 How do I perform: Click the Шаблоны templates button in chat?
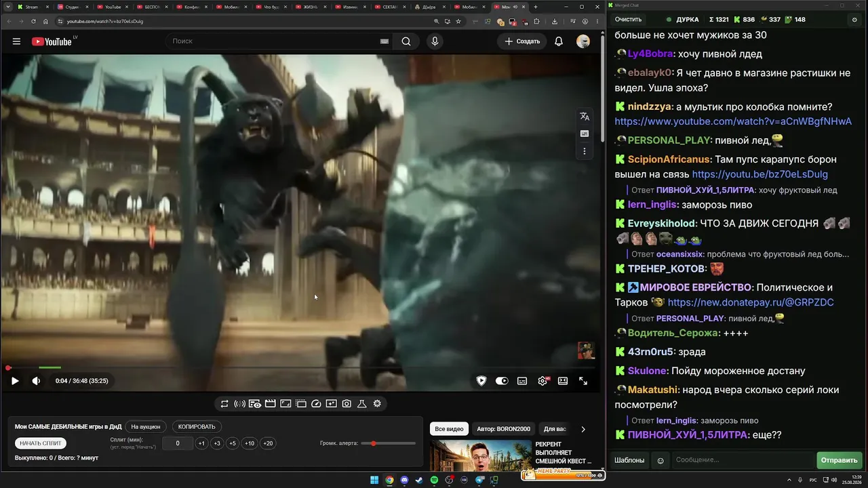(629, 460)
